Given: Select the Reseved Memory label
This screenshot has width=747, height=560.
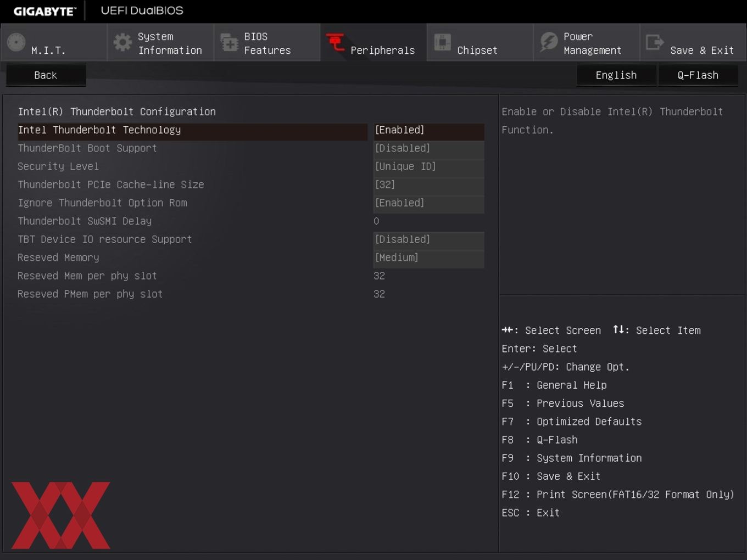Looking at the screenshot, I should coord(58,257).
